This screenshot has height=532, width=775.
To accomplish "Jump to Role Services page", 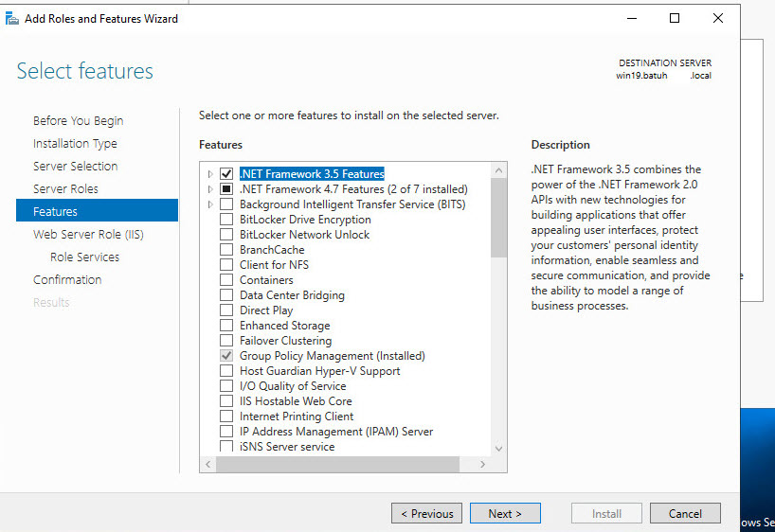I will pyautogui.click(x=84, y=257).
